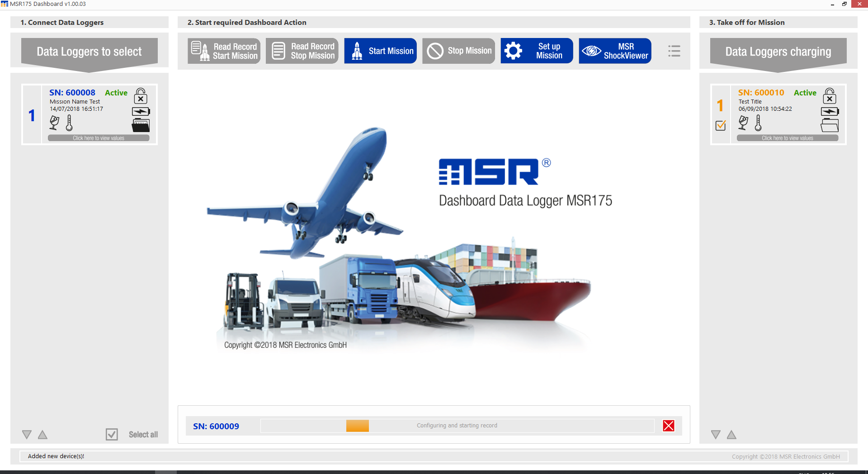This screenshot has height=474, width=868.
Task: Click the MSR logo image
Action: (x=495, y=171)
